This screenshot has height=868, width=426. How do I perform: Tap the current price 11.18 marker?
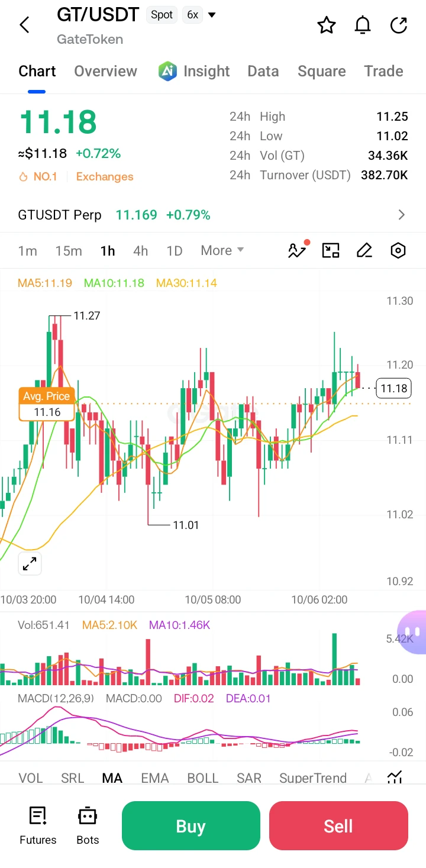(x=394, y=388)
